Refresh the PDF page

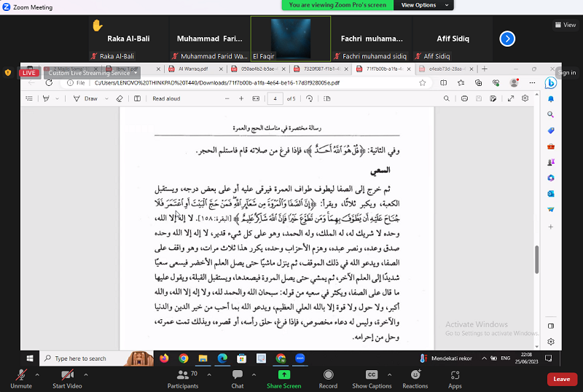click(49, 83)
